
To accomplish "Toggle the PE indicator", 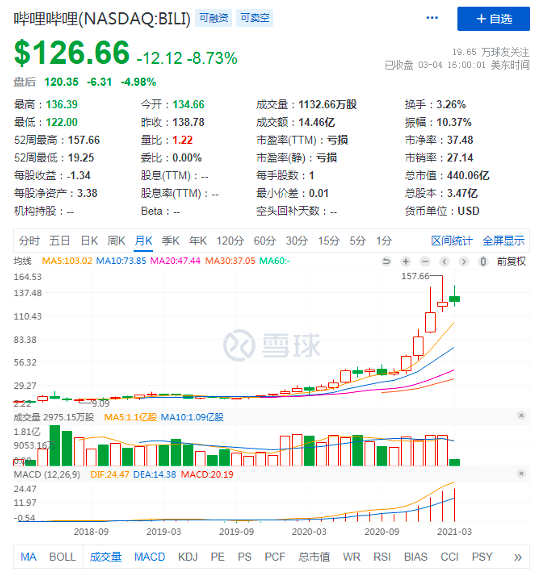I will tap(217, 557).
